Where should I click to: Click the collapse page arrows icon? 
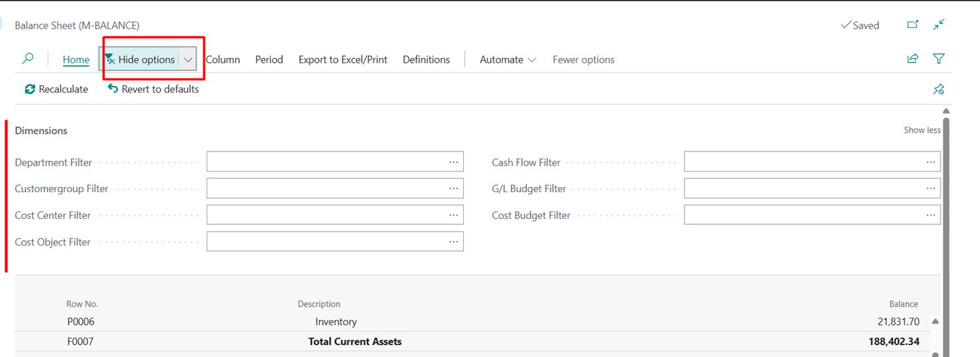pos(939,25)
